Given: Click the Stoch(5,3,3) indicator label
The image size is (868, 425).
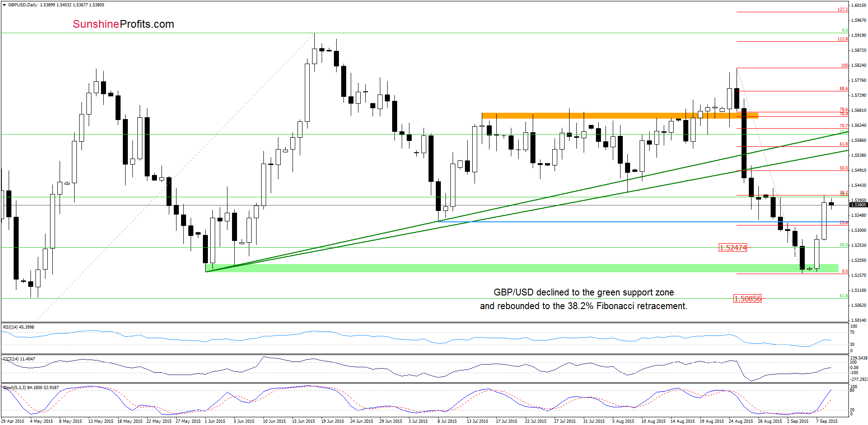Looking at the screenshot, I should [x=31, y=388].
